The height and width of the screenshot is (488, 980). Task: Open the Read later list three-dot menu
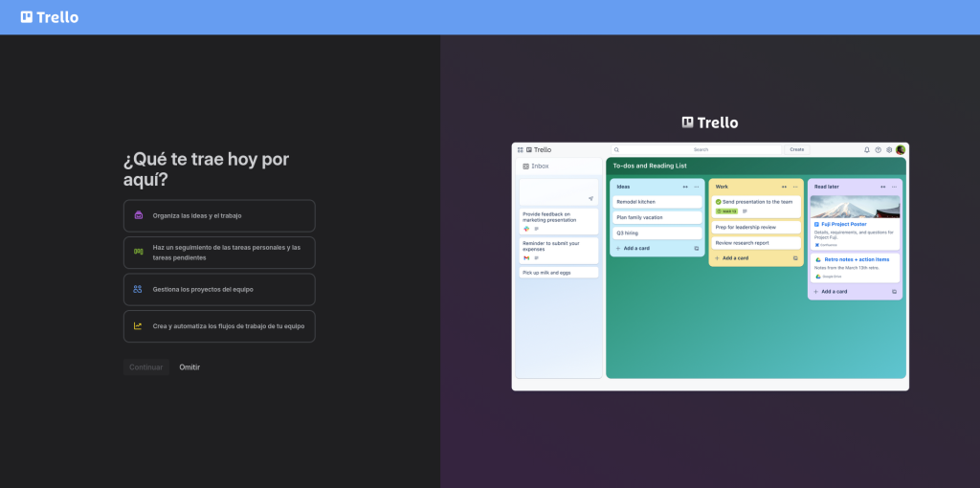click(x=894, y=187)
